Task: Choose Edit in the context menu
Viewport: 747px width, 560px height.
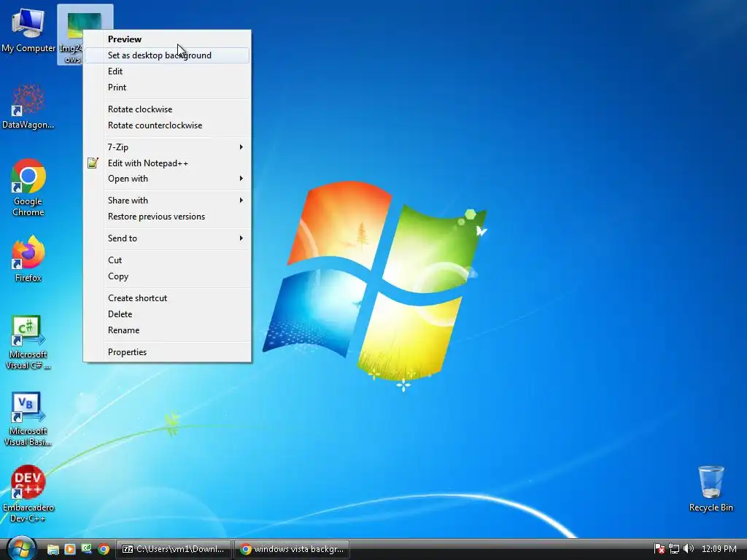Action: (167, 71)
